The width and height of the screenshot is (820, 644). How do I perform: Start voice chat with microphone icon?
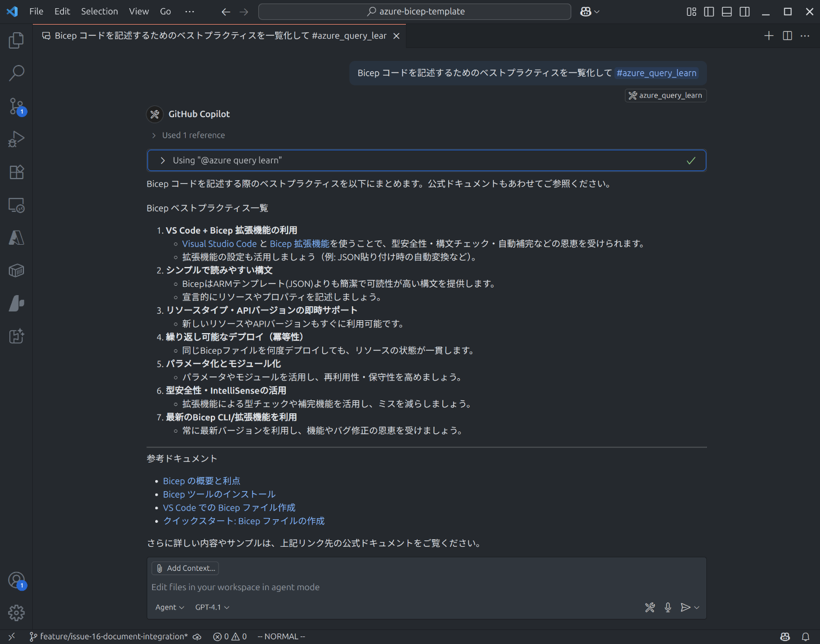coord(668,608)
